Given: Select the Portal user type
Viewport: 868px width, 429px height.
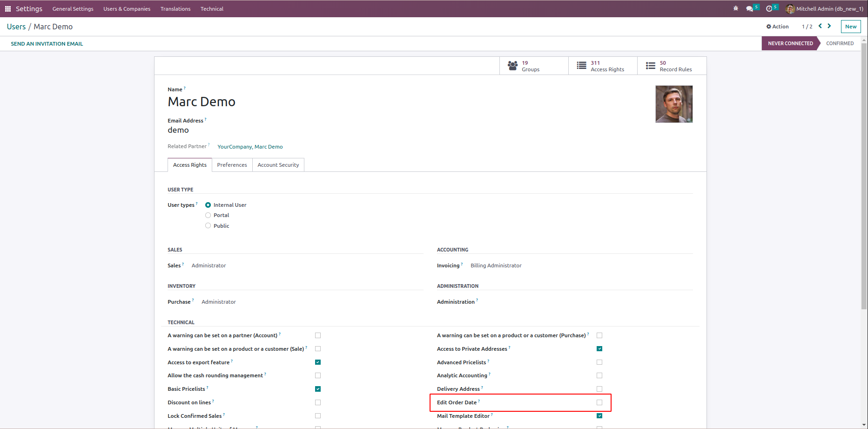Looking at the screenshot, I should click(208, 215).
